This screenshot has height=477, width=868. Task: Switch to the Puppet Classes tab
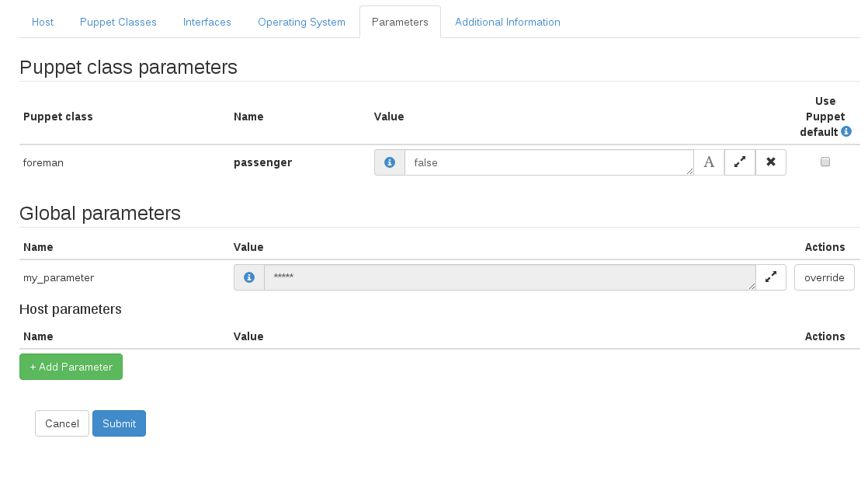coord(118,23)
